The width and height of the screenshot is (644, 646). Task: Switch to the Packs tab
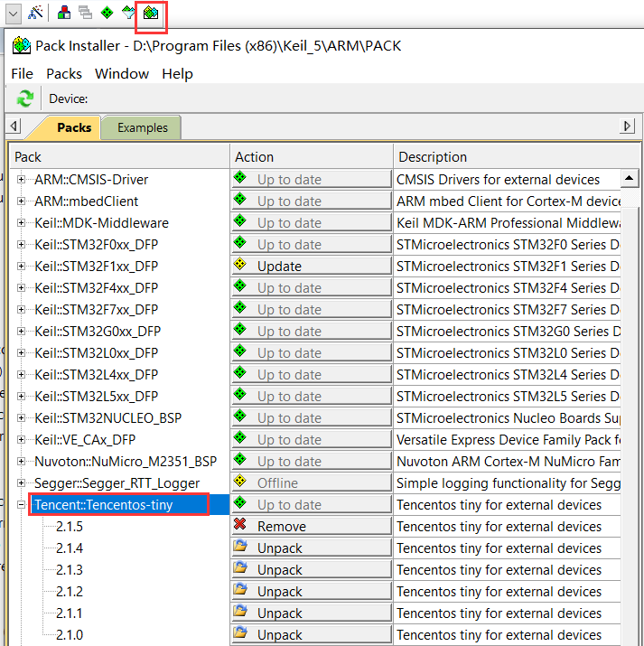tap(74, 127)
